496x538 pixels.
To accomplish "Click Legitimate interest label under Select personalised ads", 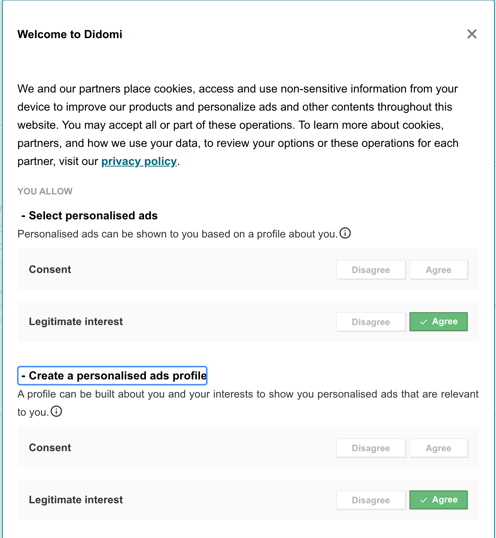I will click(x=76, y=321).
